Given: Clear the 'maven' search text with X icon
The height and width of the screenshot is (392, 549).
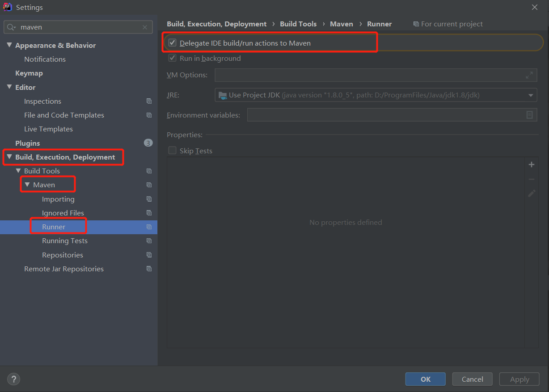Looking at the screenshot, I should pyautogui.click(x=145, y=27).
